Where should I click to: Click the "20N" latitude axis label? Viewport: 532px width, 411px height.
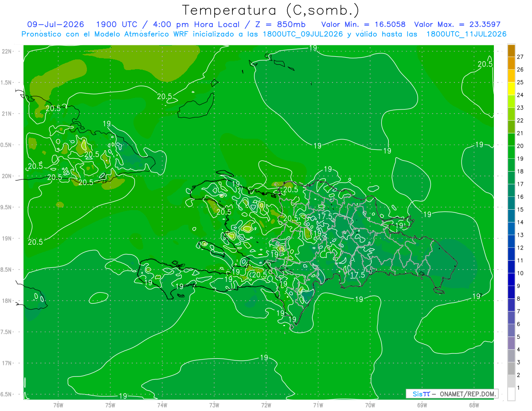7,176
